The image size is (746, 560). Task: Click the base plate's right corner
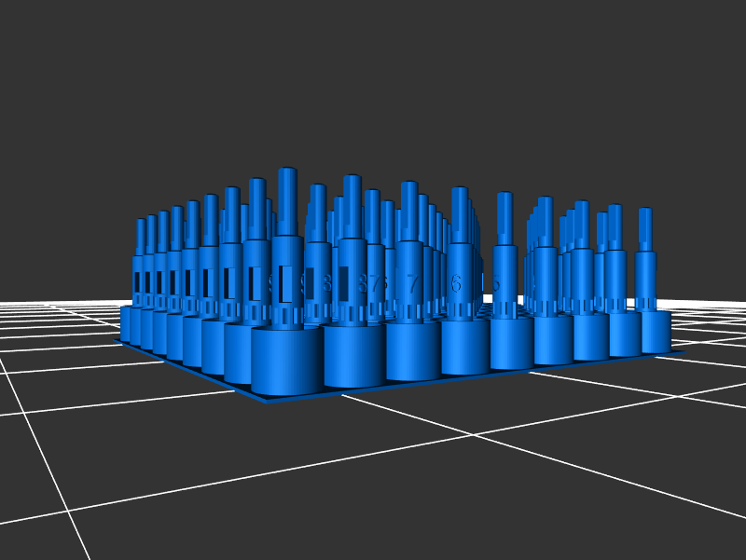coord(679,351)
